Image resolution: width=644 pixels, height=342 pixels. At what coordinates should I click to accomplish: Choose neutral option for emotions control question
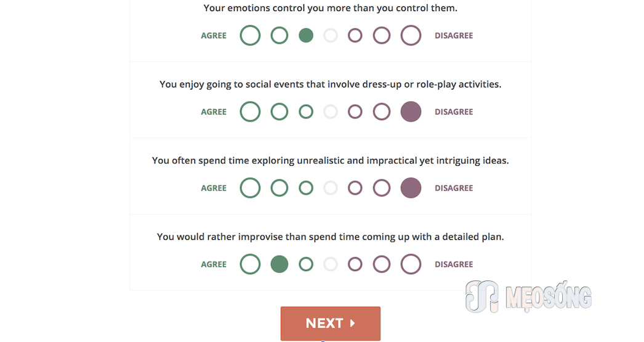[331, 35]
